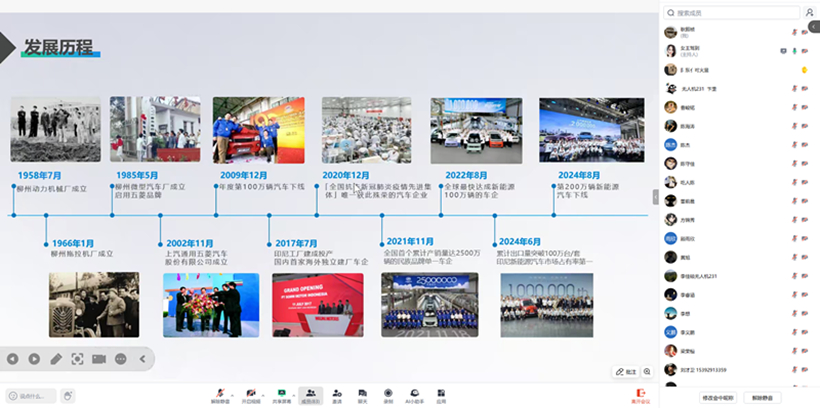
Task: Click the 25000000 milestone group photo
Action: (429, 304)
